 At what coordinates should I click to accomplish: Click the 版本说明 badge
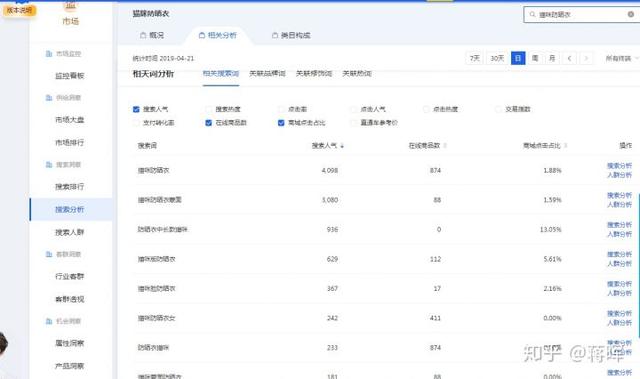point(20,10)
